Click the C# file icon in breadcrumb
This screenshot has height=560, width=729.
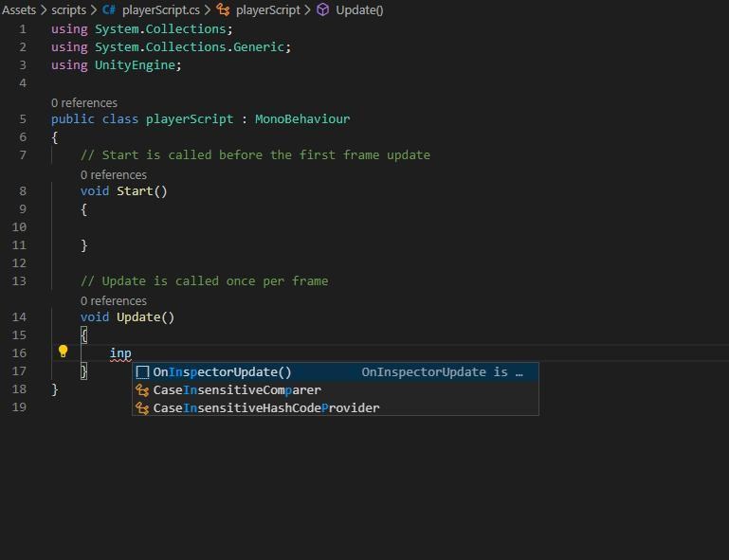click(x=109, y=9)
